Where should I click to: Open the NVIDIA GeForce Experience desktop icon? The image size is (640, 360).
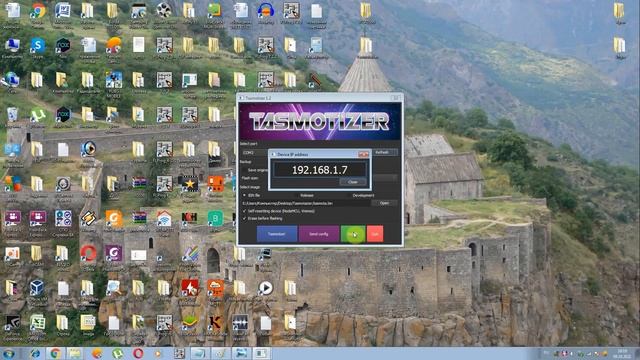pyautogui.click(x=12, y=322)
